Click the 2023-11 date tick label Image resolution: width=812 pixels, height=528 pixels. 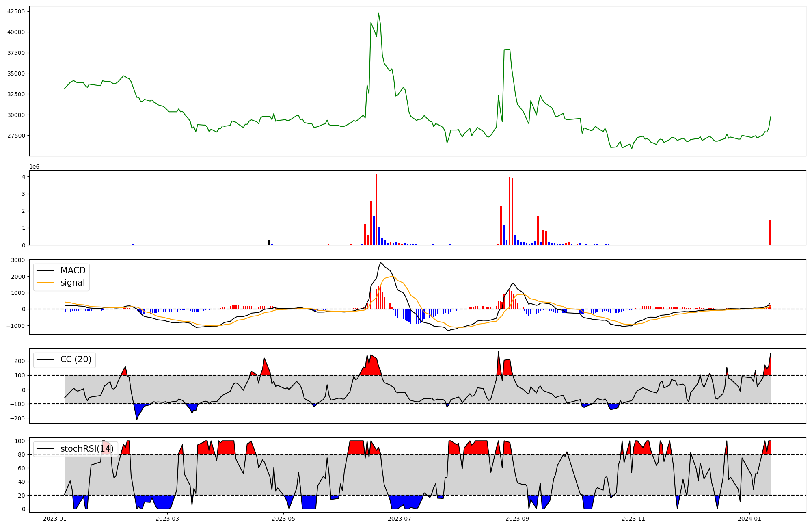(x=633, y=519)
